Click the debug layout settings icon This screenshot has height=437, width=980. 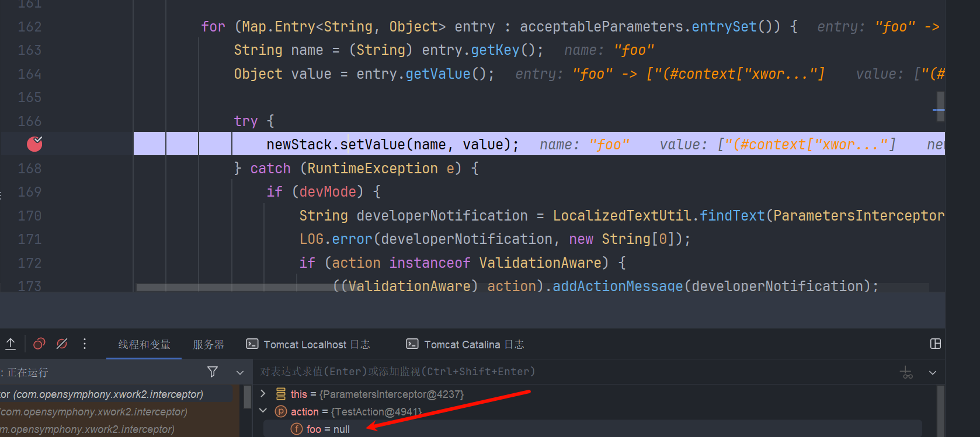point(936,344)
